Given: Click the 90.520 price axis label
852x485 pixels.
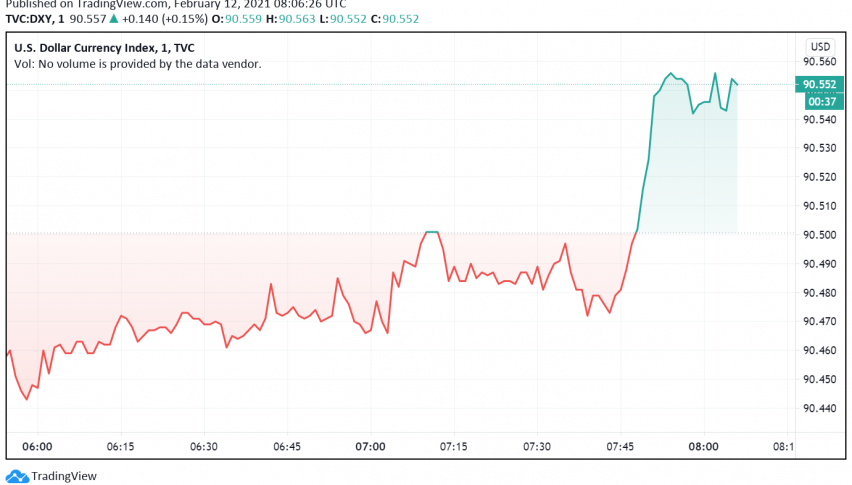Looking at the screenshot, I should point(820,177).
